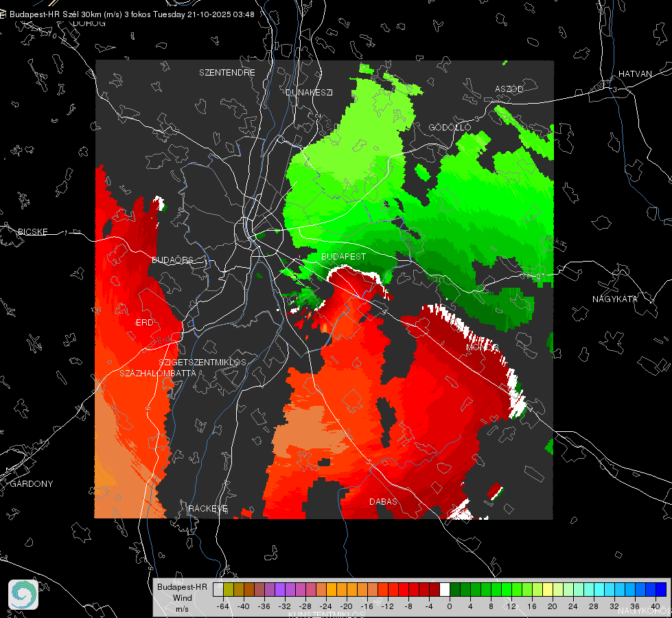Screen dimensions: 672x618
Task: Click the SZENTENDRE town label
Action: pyautogui.click(x=227, y=73)
